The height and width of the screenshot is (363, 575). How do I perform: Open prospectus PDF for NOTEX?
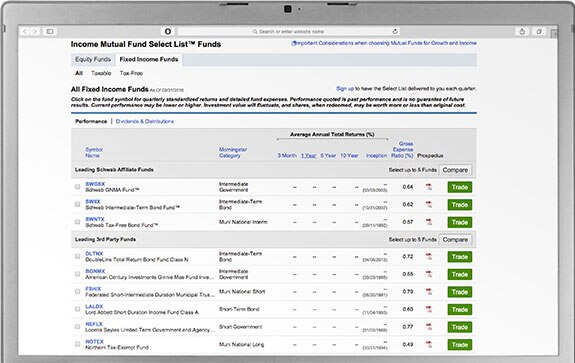pos(429,345)
